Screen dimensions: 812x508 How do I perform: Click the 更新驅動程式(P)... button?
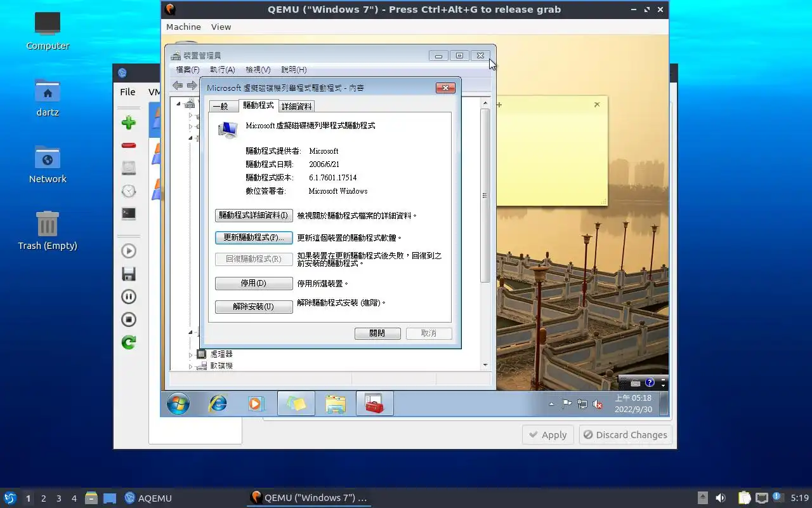pyautogui.click(x=254, y=238)
